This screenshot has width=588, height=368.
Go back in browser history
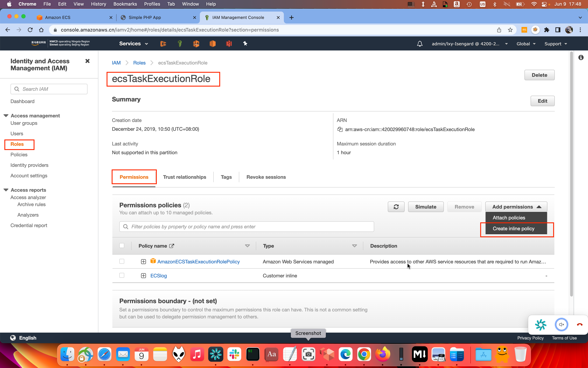8,30
